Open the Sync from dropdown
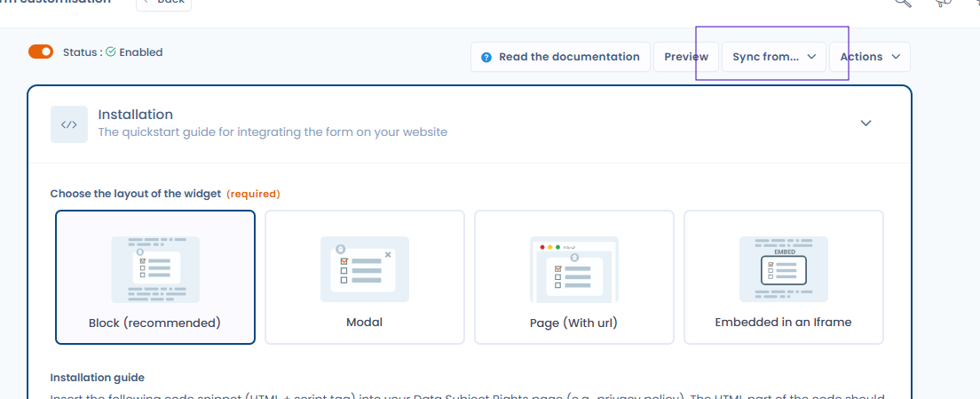980x399 pixels. [774, 57]
